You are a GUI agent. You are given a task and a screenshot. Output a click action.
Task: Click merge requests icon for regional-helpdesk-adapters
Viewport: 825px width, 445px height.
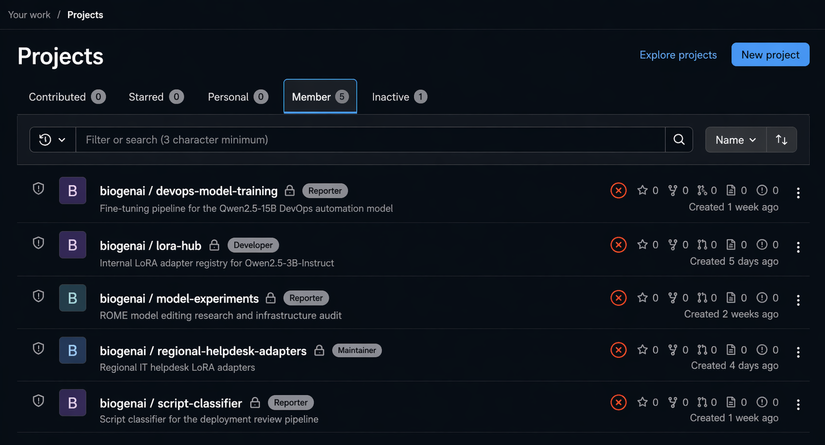(x=702, y=349)
